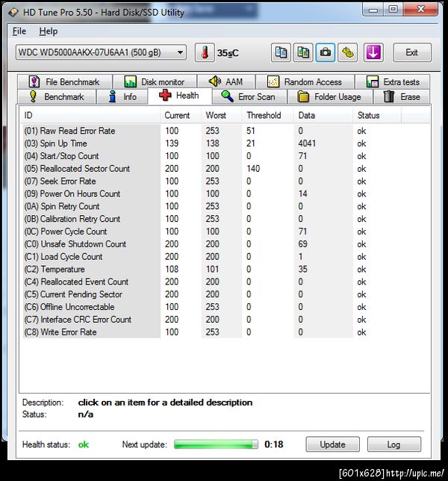
Task: Save screenshot with camera icon
Action: [x=326, y=52]
